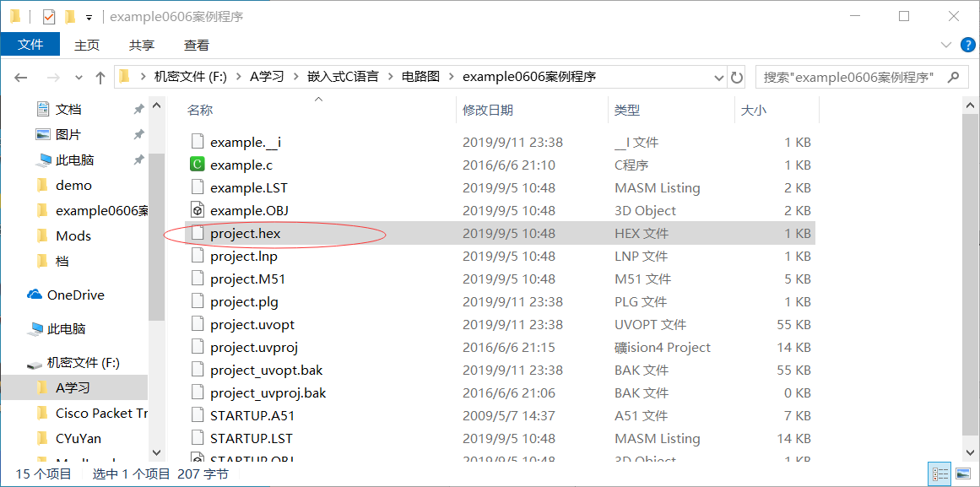Image resolution: width=980 pixels, height=487 pixels.
Task: Select the green example.c file icon
Action: pyautogui.click(x=198, y=165)
